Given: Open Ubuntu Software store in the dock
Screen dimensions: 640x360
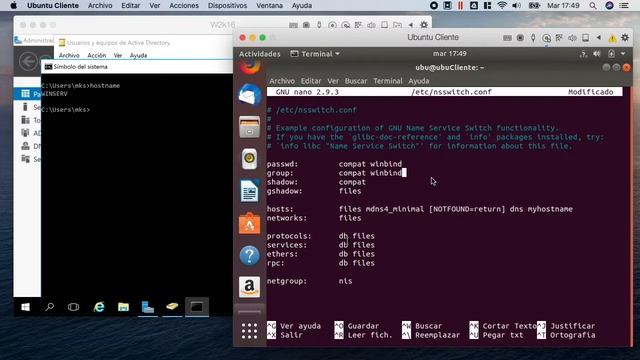Looking at the screenshot, I should click(249, 223).
